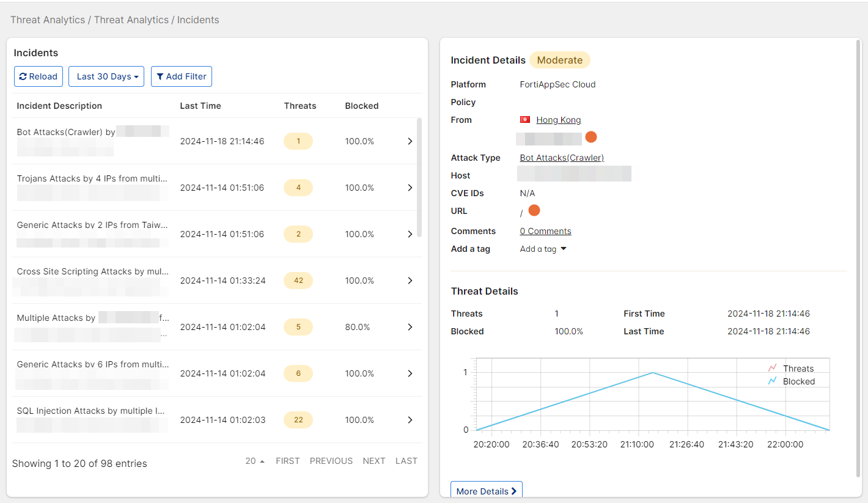The width and height of the screenshot is (868, 503).
Task: Jump to LAST page of incidents
Action: coord(406,461)
